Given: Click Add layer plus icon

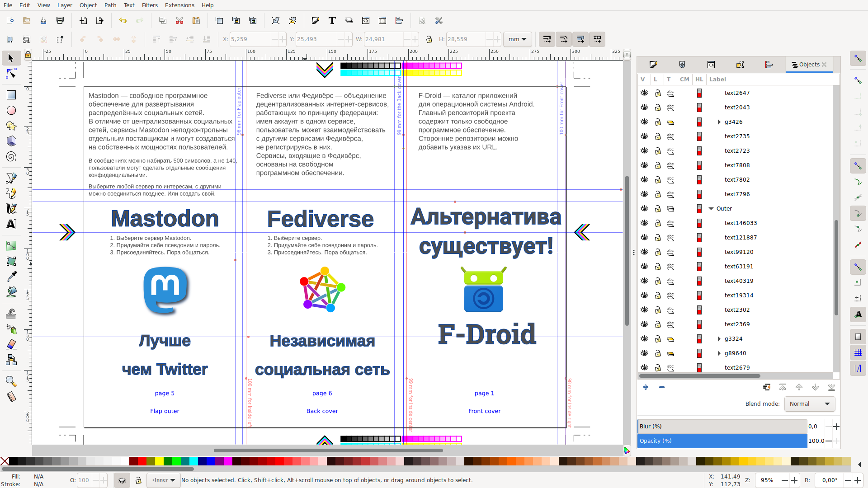Looking at the screenshot, I should (646, 387).
